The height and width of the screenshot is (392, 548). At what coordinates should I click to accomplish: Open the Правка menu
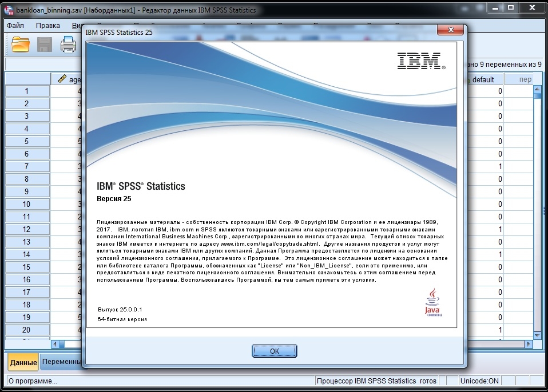(49, 25)
